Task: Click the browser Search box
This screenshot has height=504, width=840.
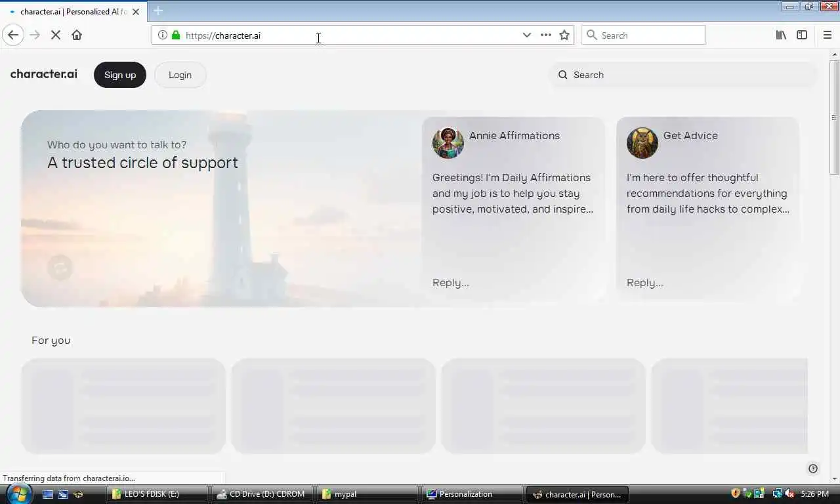Action: click(643, 35)
